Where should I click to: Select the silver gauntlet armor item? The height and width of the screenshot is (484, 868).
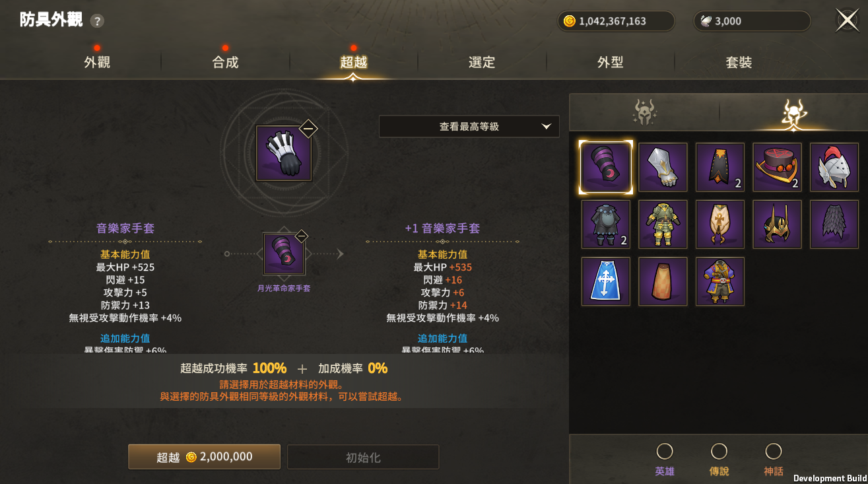[x=663, y=167]
